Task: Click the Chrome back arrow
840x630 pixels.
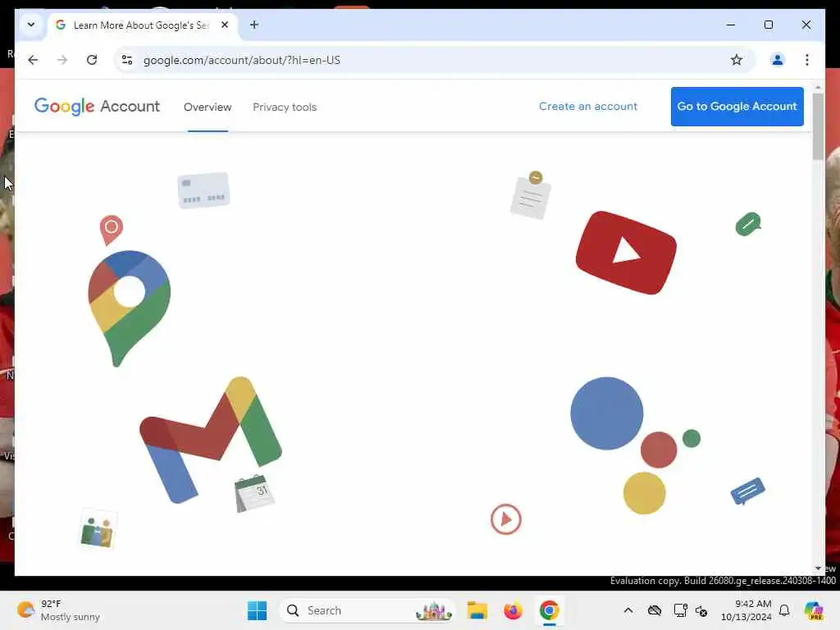Action: pos(33,60)
